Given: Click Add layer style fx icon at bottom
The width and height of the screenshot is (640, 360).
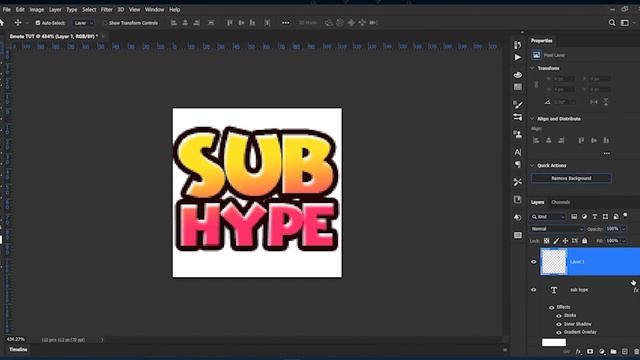Looking at the screenshot, I should point(578,351).
